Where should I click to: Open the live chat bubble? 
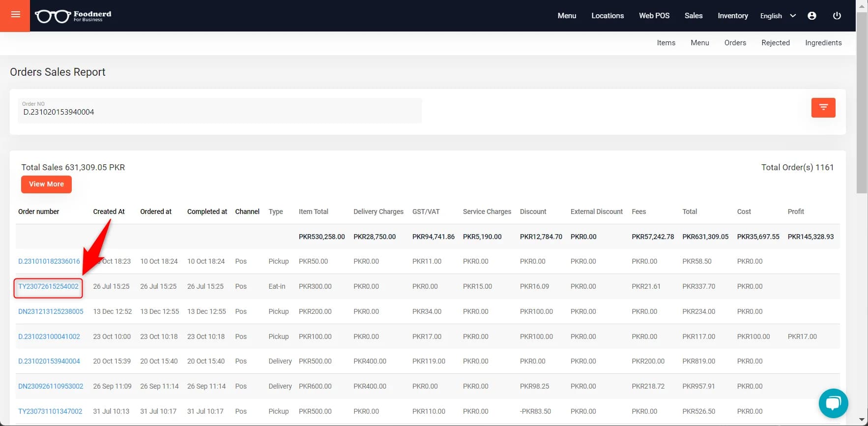833,403
